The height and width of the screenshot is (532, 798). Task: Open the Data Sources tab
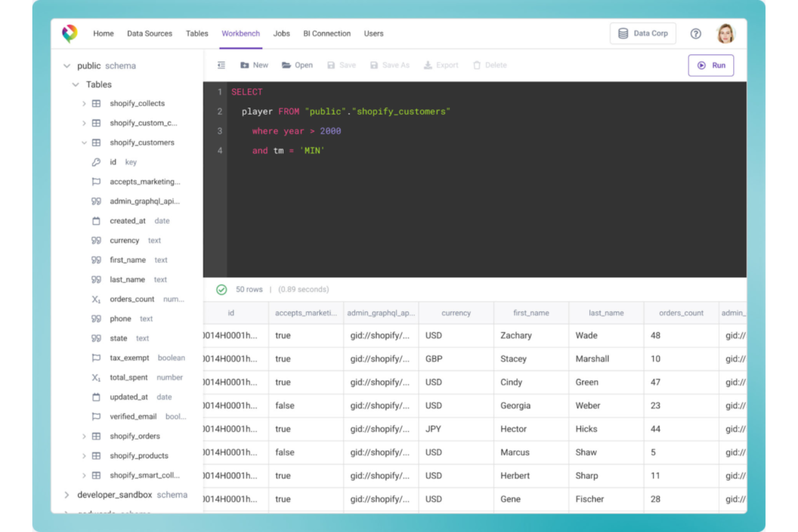[149, 33]
